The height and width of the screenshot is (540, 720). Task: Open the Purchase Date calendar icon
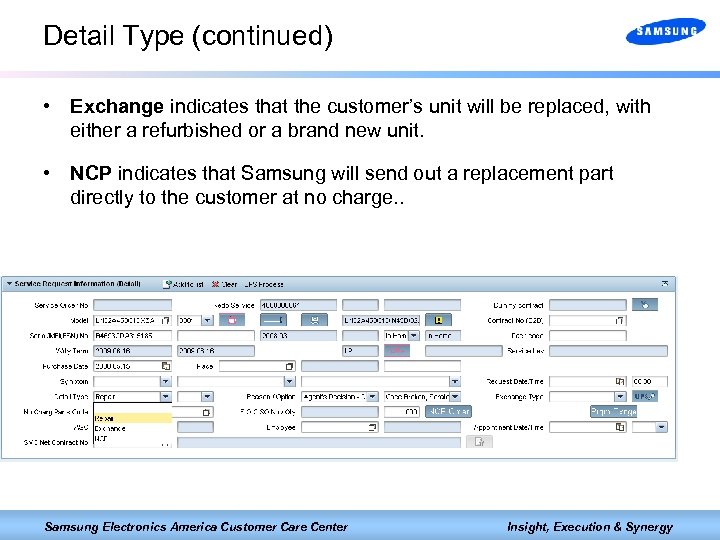[166, 366]
